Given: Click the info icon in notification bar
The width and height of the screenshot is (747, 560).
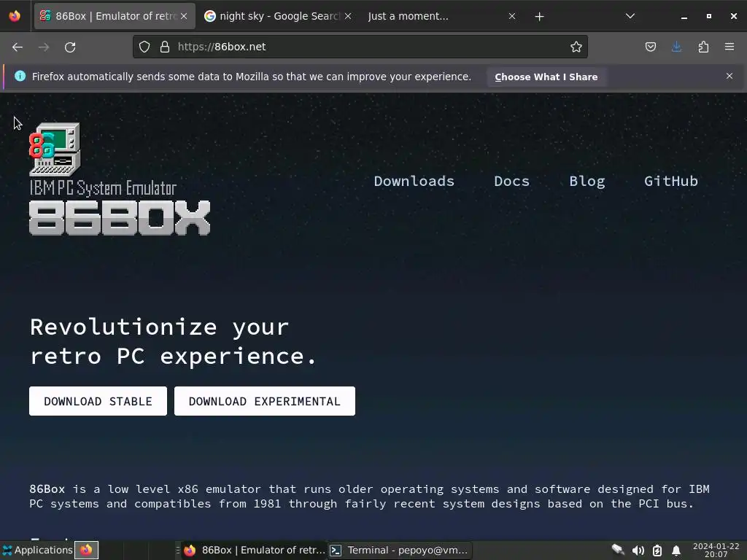Looking at the screenshot, I should point(20,76).
